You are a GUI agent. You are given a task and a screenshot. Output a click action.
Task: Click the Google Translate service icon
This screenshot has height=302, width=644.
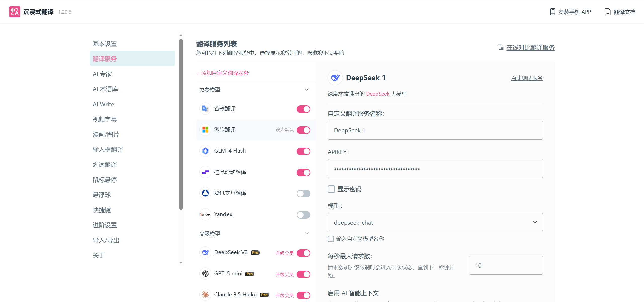(x=205, y=109)
